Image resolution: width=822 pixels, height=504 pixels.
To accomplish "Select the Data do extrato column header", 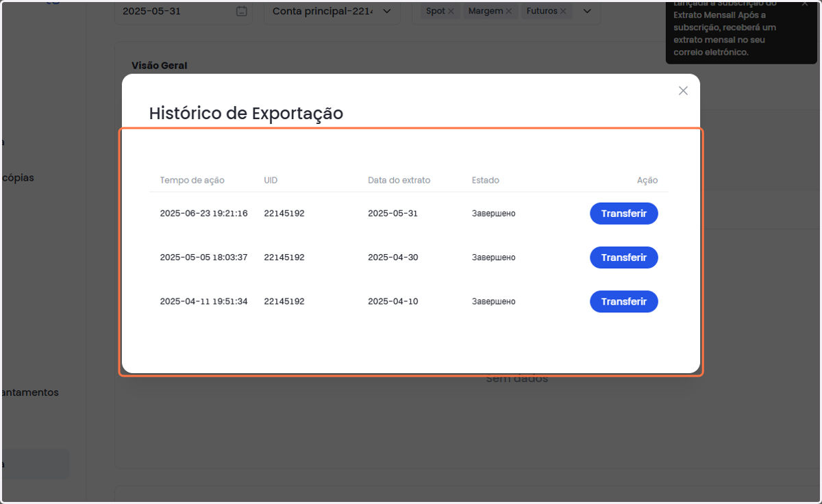I will click(x=399, y=180).
